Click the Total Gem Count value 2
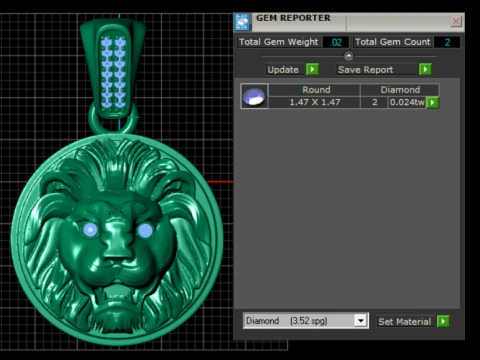Screen dimensions: 480x360 [x=447, y=42]
